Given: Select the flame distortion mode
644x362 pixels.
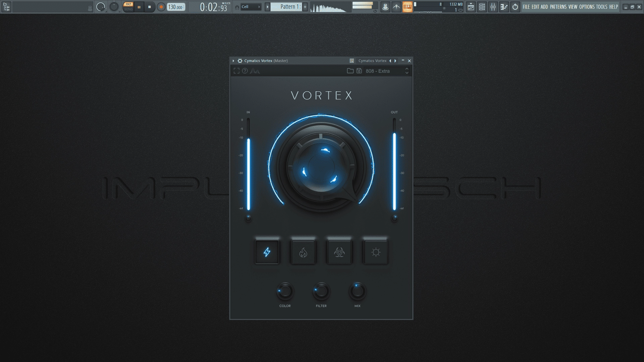Looking at the screenshot, I should click(x=303, y=252).
